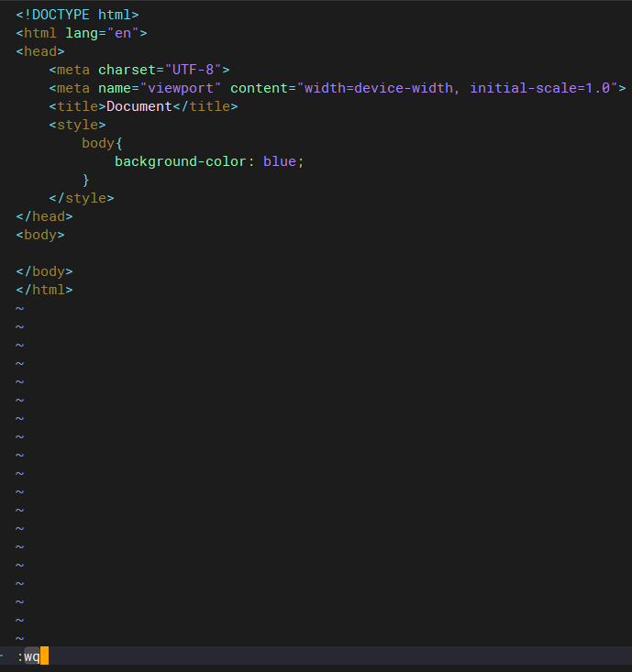Click the closing </html> tag
The height and width of the screenshot is (672, 632).
click(x=45, y=290)
